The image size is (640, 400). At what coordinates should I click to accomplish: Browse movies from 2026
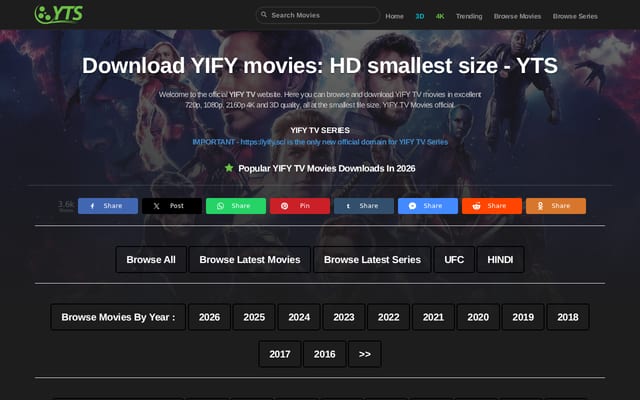pyautogui.click(x=209, y=317)
